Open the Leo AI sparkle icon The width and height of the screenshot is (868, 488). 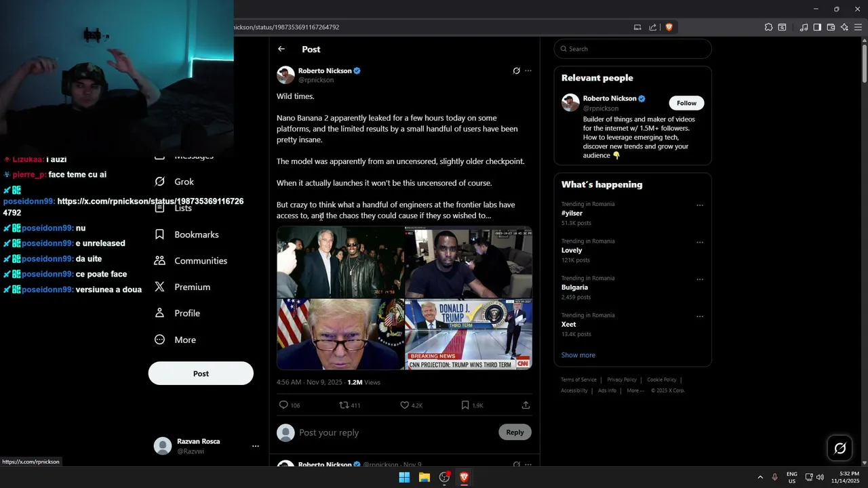[844, 27]
